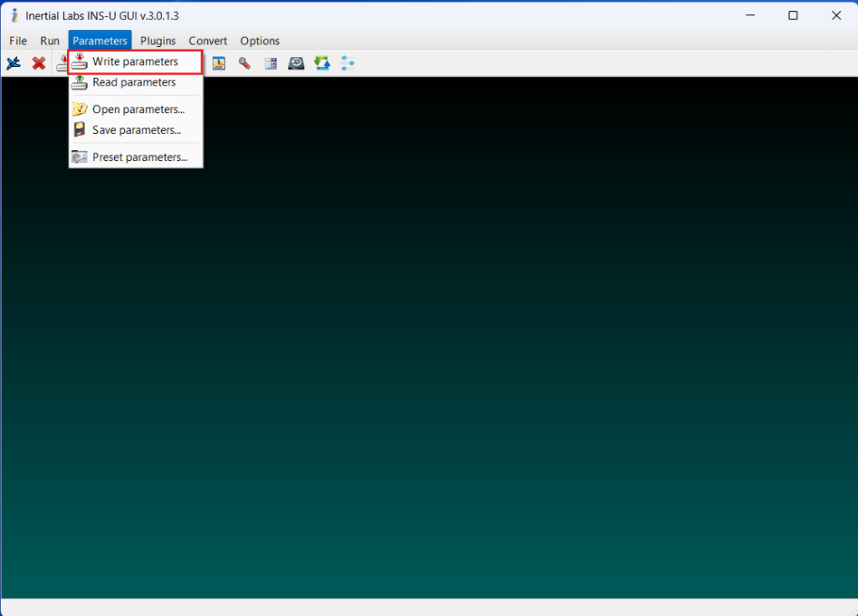Choose Open parameters from the menu

[x=137, y=109]
